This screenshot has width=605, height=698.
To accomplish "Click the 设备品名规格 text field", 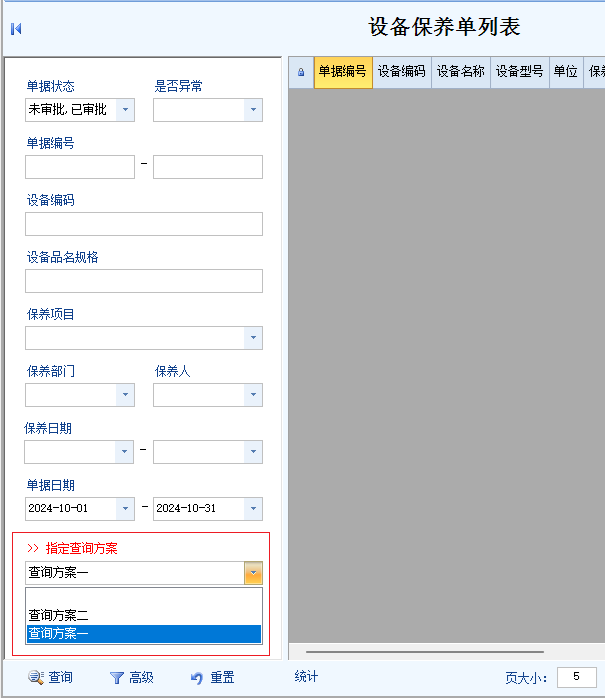I will pyautogui.click(x=144, y=281).
